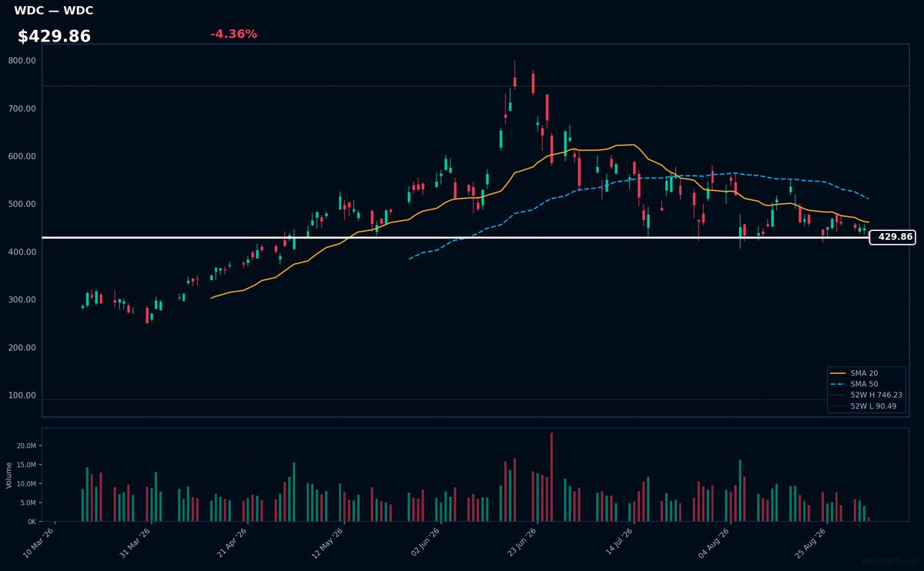Click the 5.0M volume axis label

28,503
